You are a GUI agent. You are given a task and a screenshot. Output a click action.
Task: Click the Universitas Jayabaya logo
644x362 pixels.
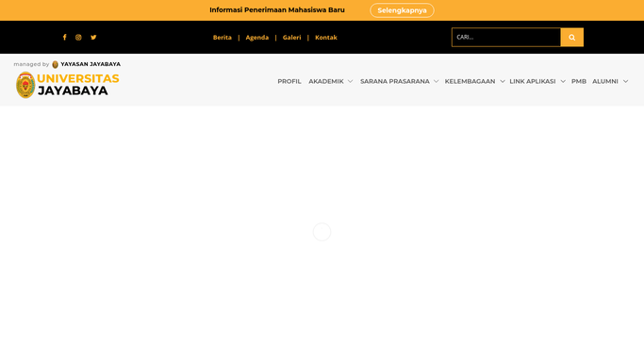click(x=68, y=85)
